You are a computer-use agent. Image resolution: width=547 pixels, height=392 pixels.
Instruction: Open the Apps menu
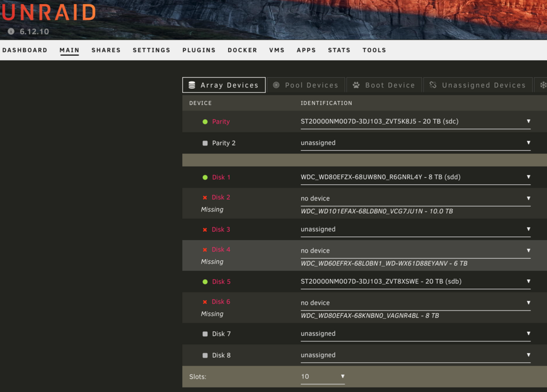(x=306, y=50)
